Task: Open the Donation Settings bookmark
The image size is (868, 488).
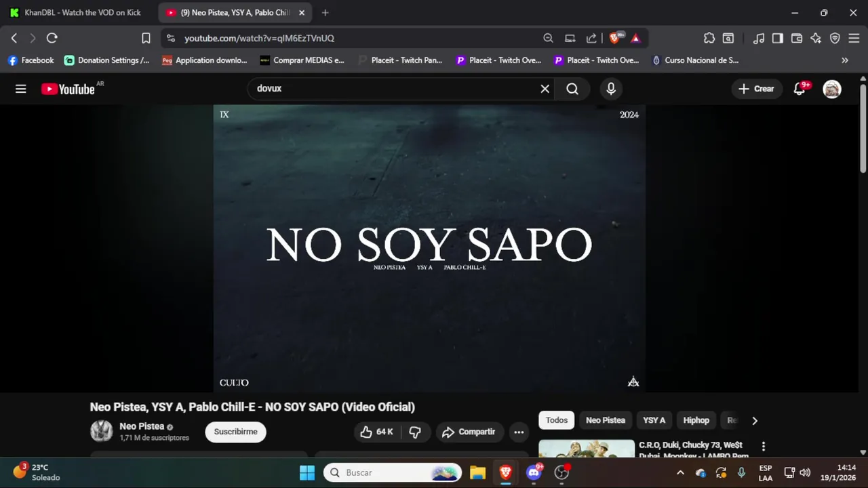Action: (106, 60)
